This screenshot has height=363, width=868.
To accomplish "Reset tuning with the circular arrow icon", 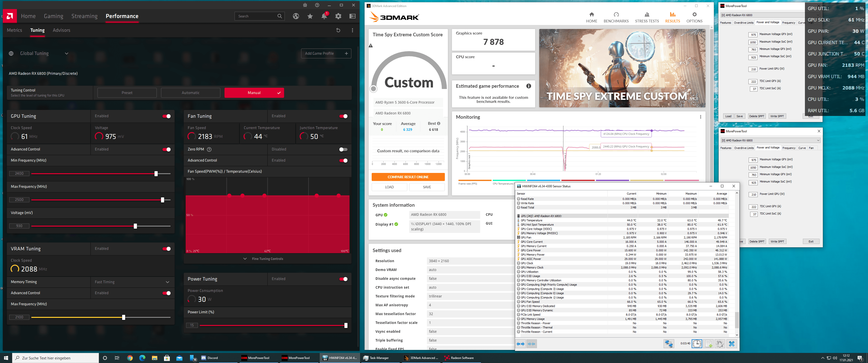I will point(338,30).
